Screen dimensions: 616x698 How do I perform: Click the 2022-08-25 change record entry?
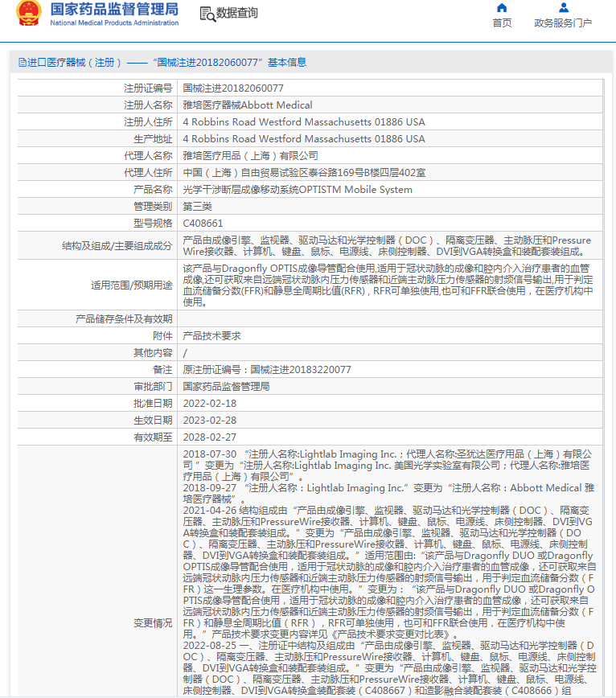point(389,668)
